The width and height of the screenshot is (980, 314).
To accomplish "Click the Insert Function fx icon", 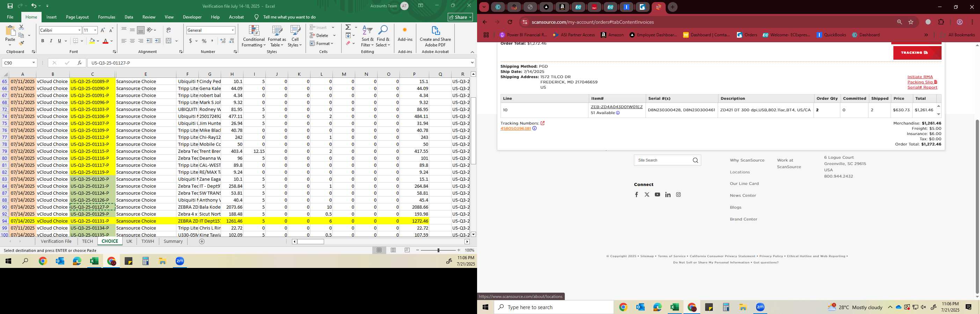I will pyautogui.click(x=79, y=63).
